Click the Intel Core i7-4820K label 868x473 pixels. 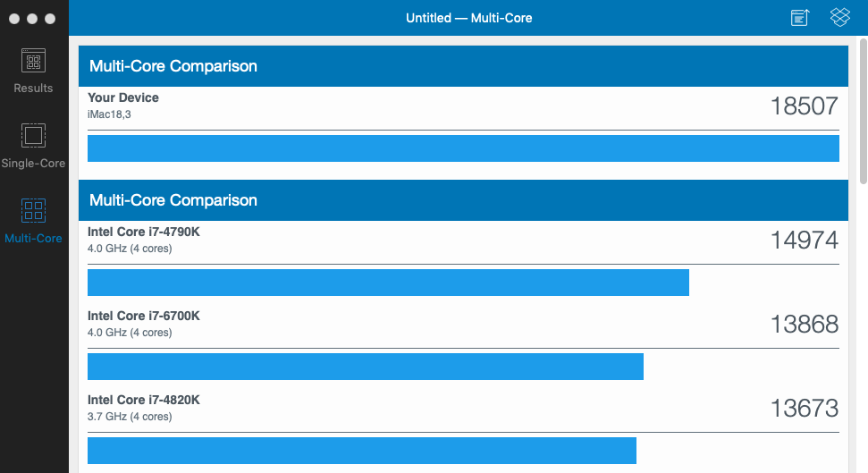(143, 400)
